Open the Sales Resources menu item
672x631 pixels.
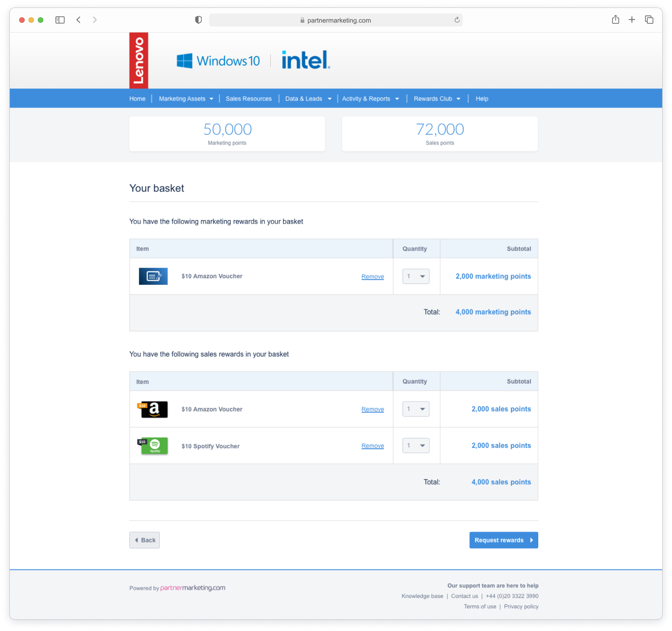(248, 99)
